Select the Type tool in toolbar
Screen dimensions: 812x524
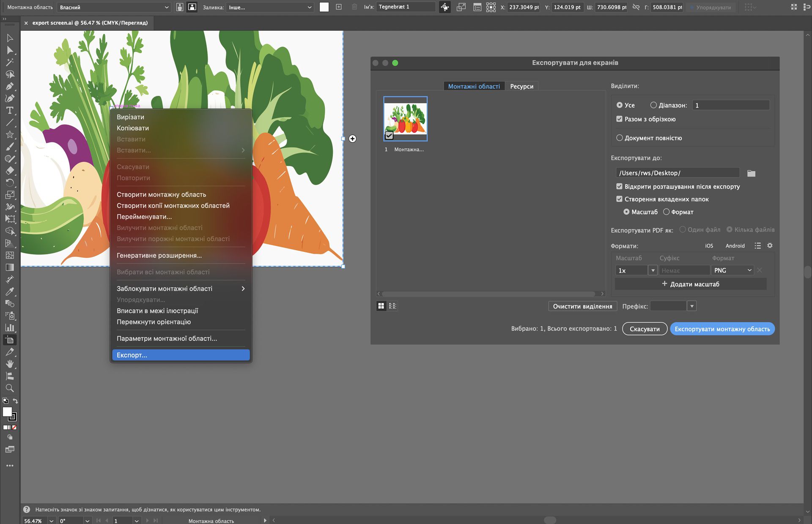tap(10, 111)
